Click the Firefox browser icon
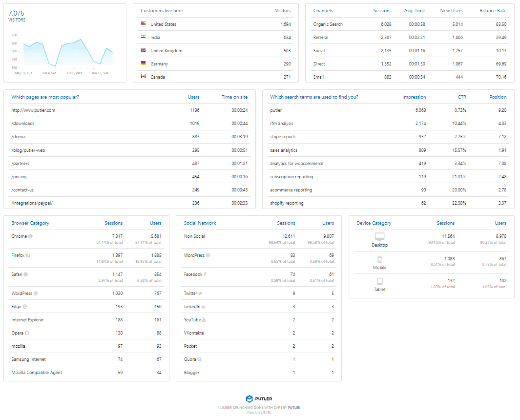The height and width of the screenshot is (420, 520). (28, 255)
